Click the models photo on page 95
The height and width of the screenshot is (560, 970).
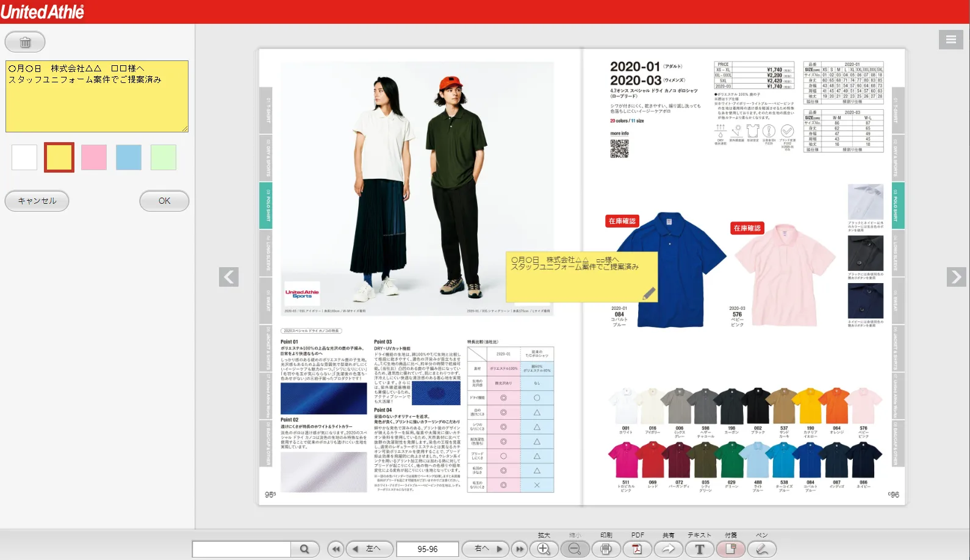(x=417, y=188)
